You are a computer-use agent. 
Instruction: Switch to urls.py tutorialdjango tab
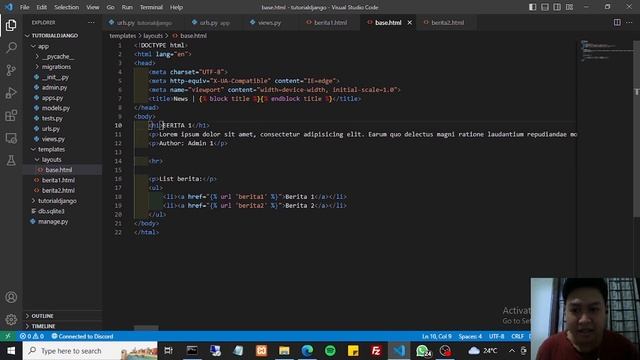point(144,22)
